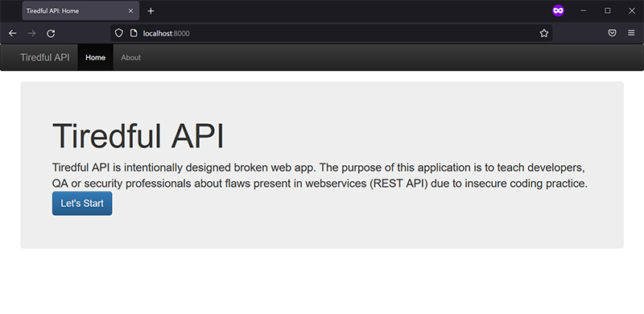Show site information page icon
Image resolution: width=644 pixels, height=314 pixels.
click(x=134, y=33)
